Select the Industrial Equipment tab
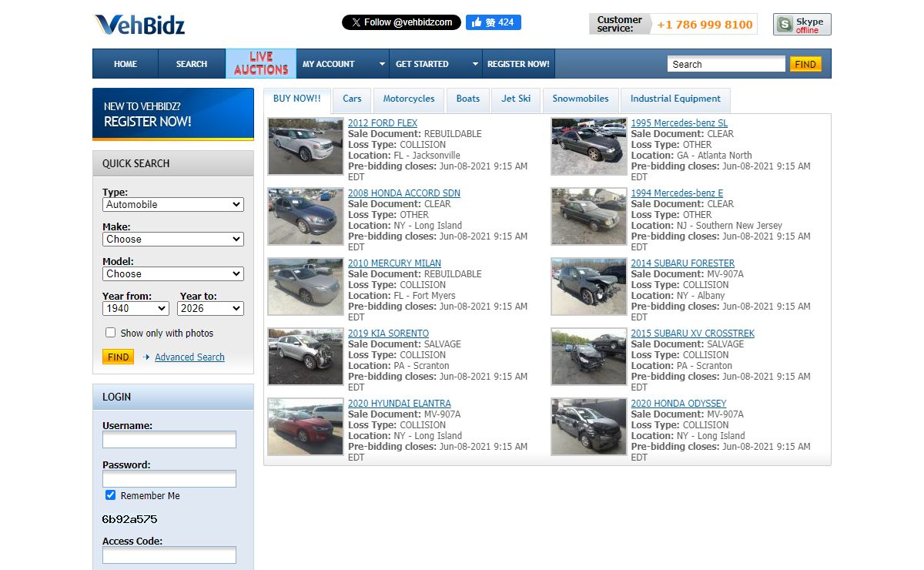The width and height of the screenshot is (924, 570). (675, 99)
